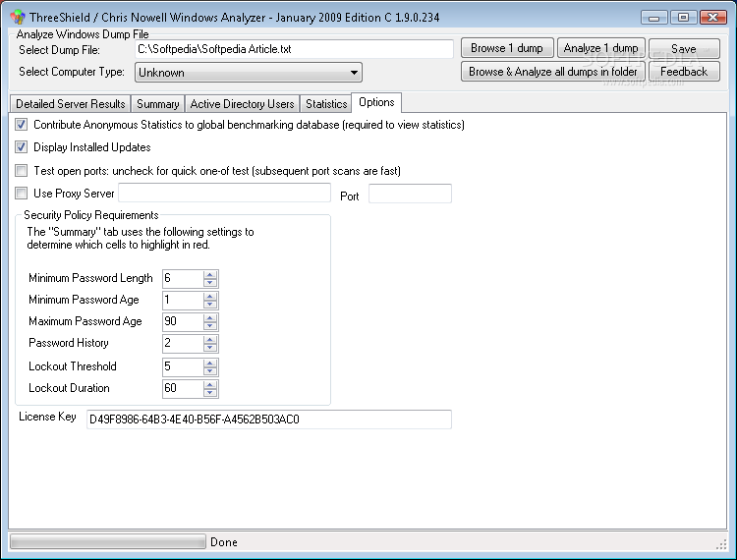The image size is (737, 560).
Task: Select the Options tab
Action: [376, 102]
